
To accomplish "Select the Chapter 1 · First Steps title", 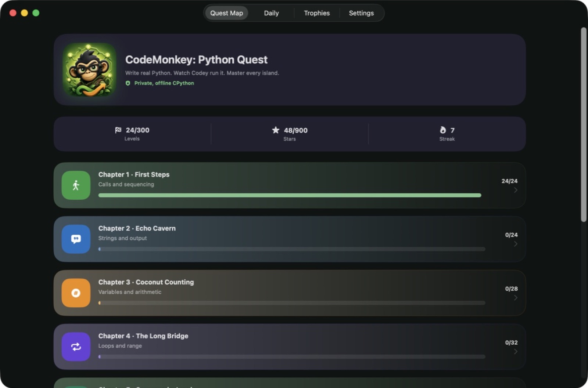I will coord(134,175).
